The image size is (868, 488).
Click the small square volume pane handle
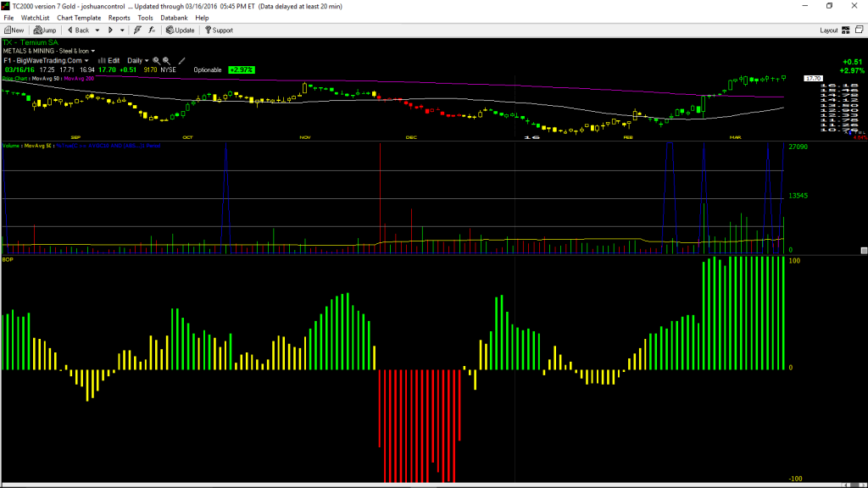coord(864,251)
